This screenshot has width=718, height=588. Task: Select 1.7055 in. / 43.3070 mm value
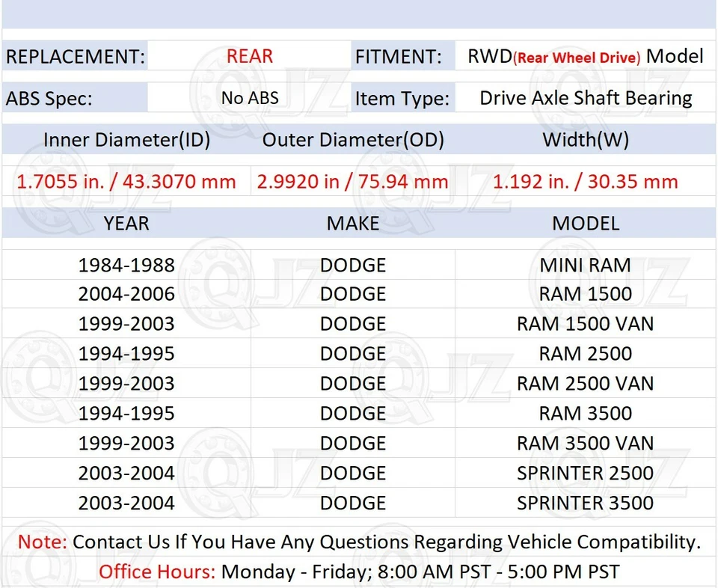point(126,181)
